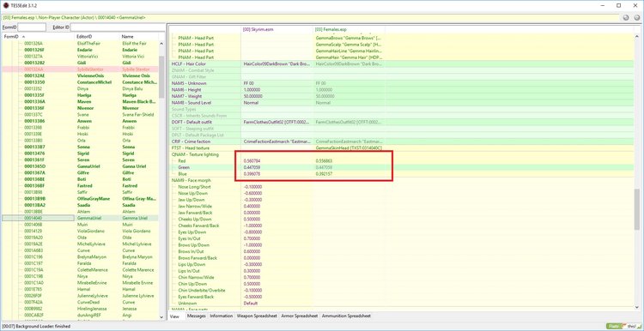
Task: Switch to the Messages tab
Action: [x=196, y=316]
